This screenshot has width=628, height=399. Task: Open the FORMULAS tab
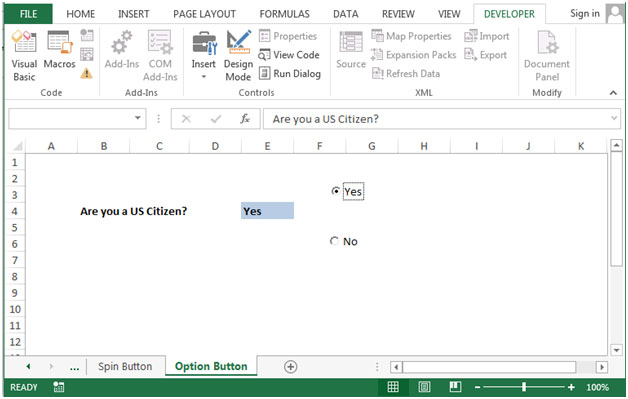(x=284, y=14)
